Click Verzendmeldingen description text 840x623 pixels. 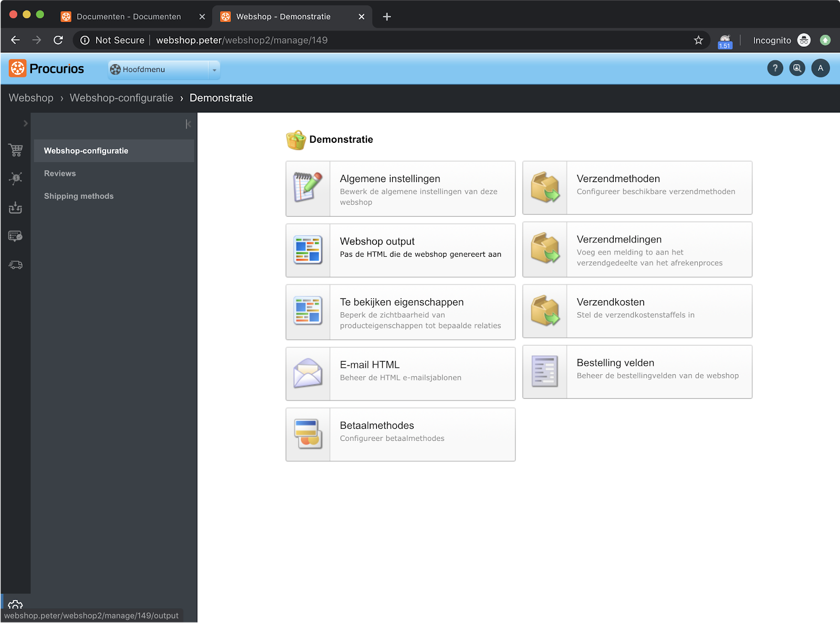coord(649,258)
